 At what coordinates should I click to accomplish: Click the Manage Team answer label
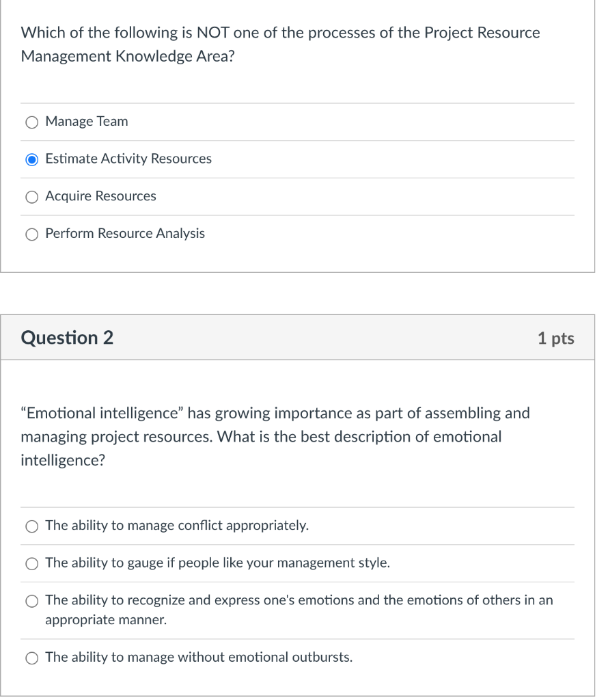(87, 122)
